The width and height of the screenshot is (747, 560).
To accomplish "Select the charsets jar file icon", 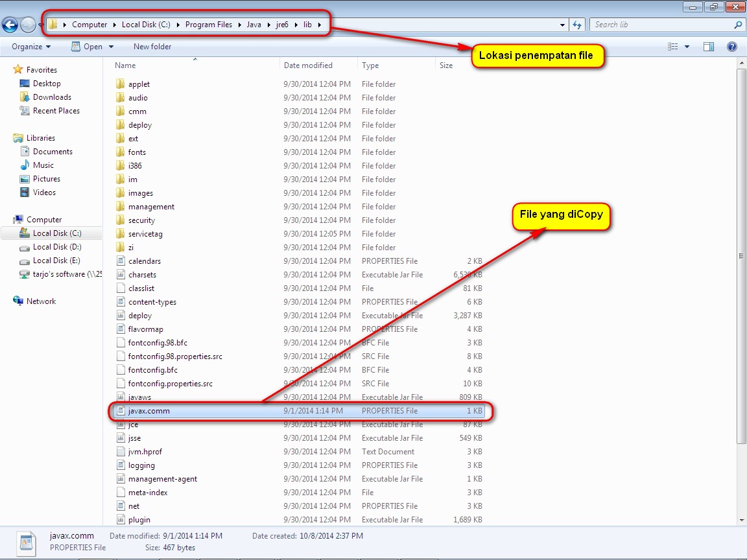I will coord(121,275).
